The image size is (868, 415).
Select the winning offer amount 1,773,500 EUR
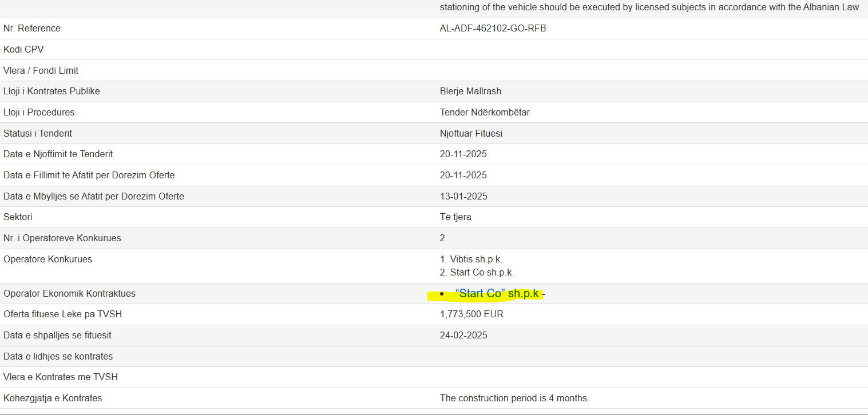pyautogui.click(x=471, y=314)
